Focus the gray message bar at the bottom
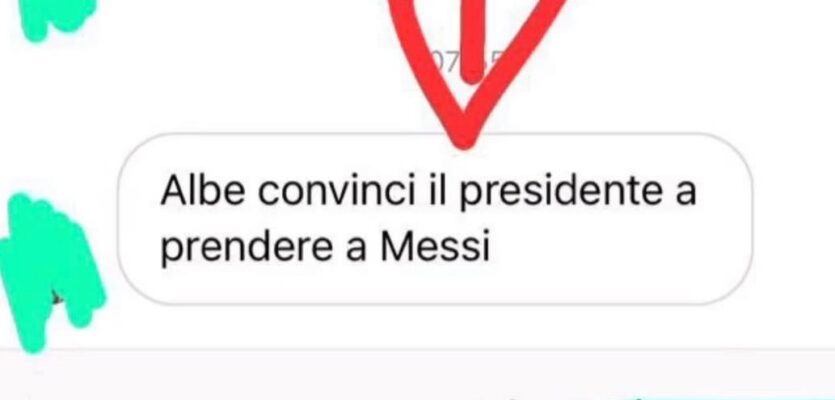 pos(418,376)
